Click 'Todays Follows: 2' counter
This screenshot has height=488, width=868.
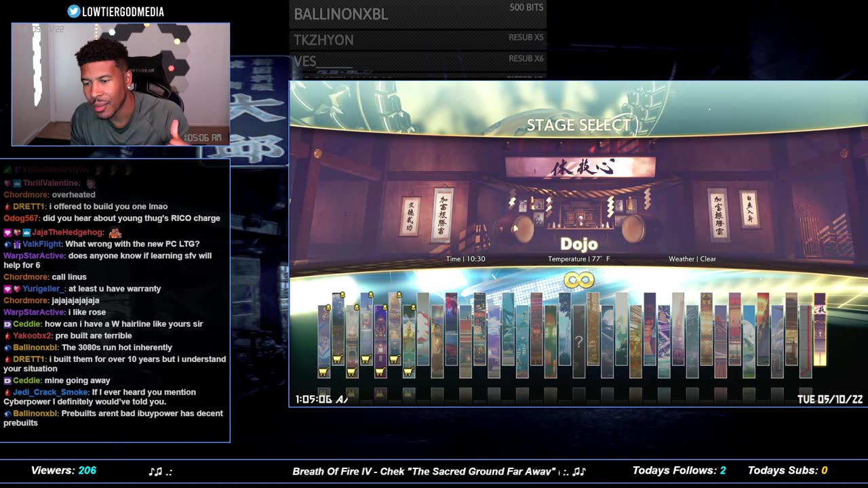679,470
